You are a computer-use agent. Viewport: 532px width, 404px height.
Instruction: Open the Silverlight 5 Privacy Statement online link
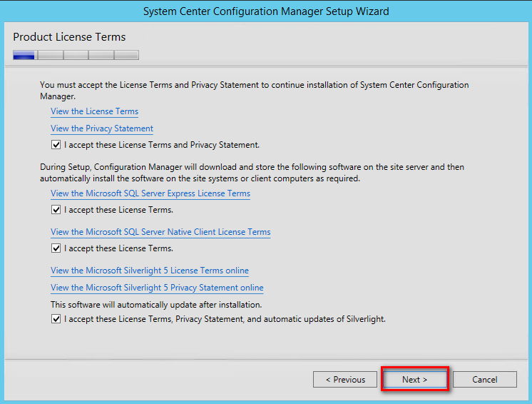pos(157,288)
